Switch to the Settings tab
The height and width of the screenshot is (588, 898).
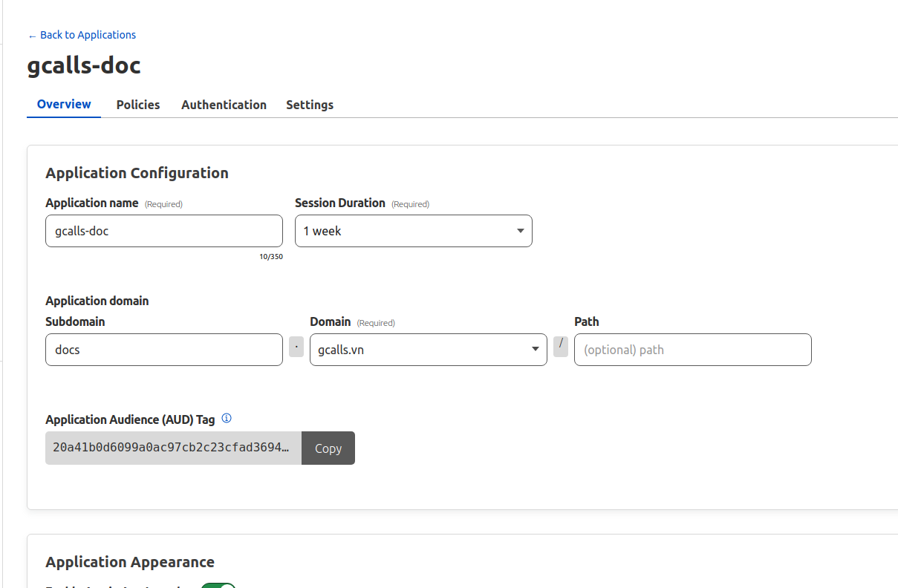(x=310, y=105)
